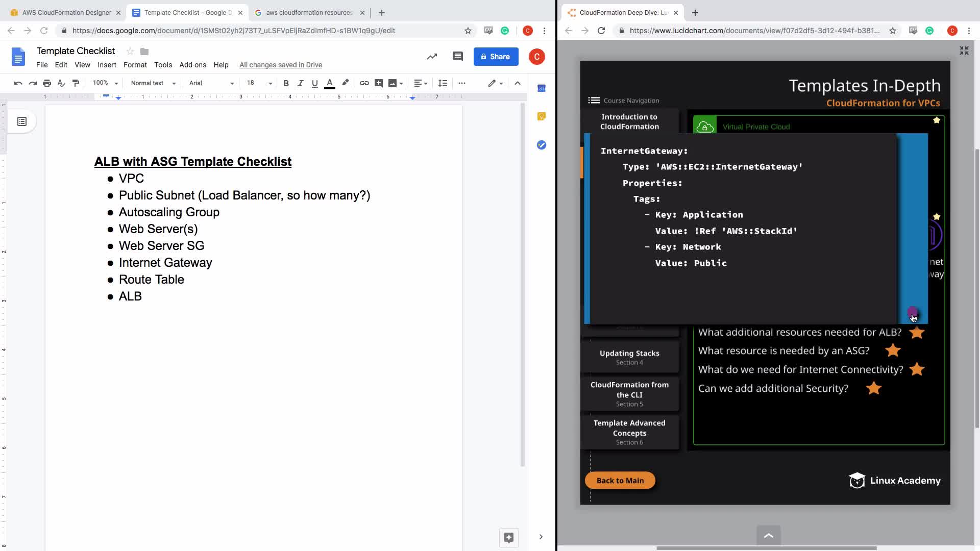Select the paint format tool
This screenshot has height=551, width=980.
tap(76, 83)
